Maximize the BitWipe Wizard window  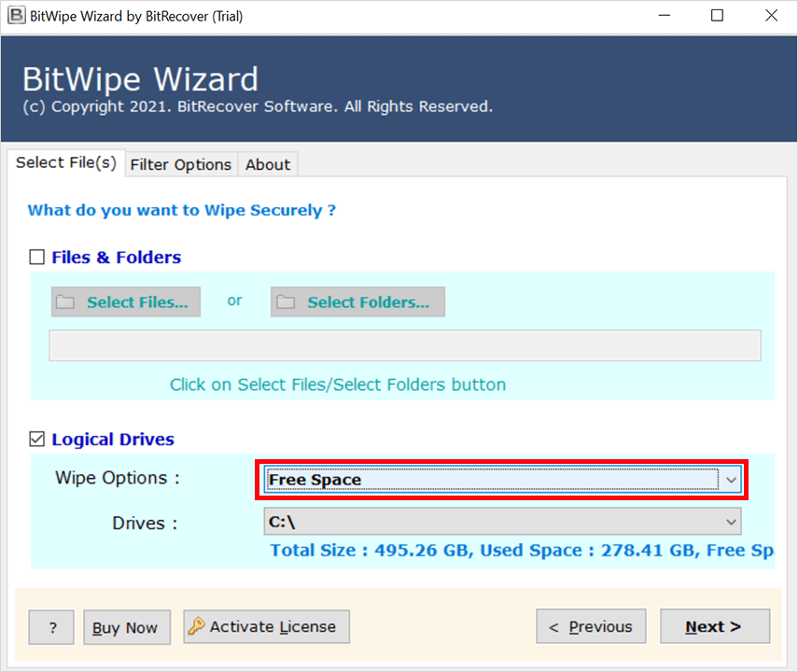[717, 16]
